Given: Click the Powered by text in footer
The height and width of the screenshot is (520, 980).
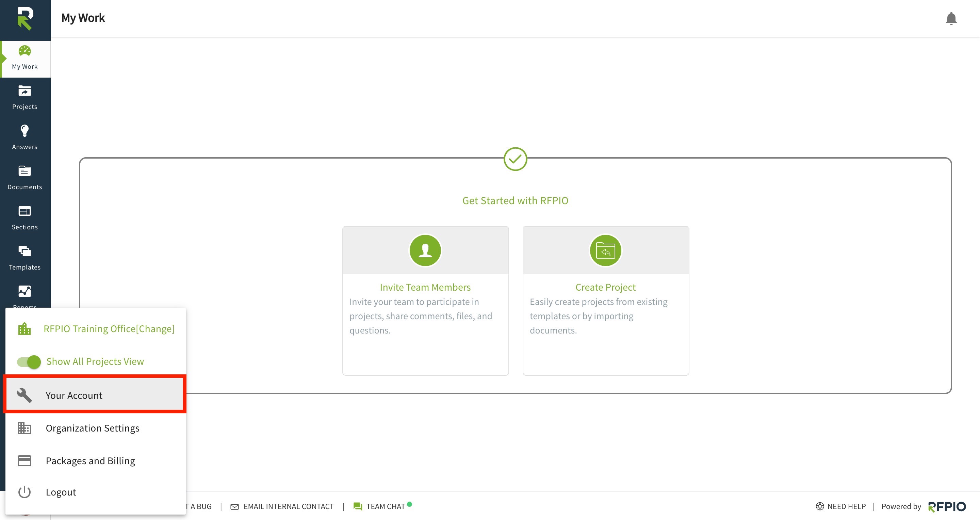Looking at the screenshot, I should [901, 507].
